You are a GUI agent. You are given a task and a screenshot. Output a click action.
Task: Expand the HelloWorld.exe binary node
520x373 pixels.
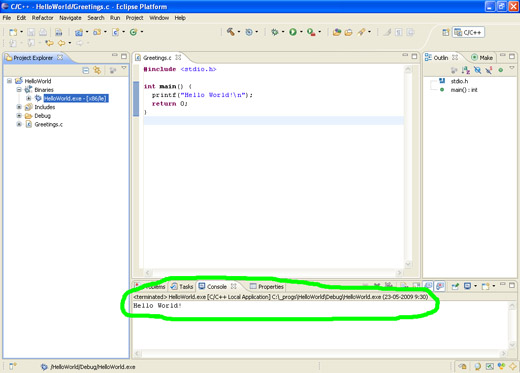tap(28, 98)
